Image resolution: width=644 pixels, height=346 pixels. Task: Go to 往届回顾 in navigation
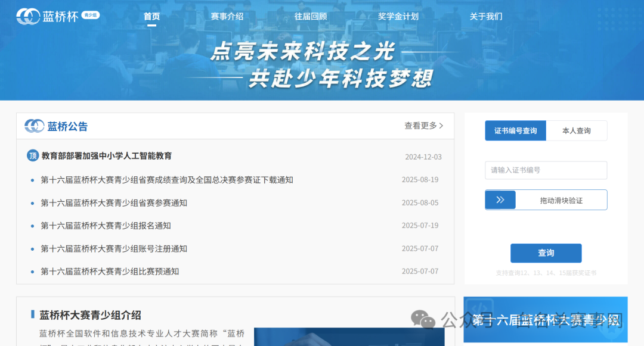[311, 17]
